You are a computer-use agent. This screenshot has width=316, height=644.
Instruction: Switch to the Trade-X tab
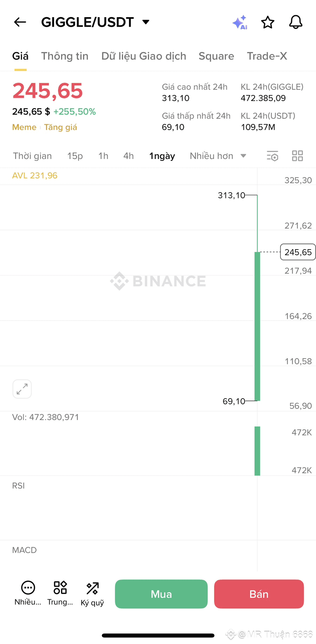[x=267, y=56]
